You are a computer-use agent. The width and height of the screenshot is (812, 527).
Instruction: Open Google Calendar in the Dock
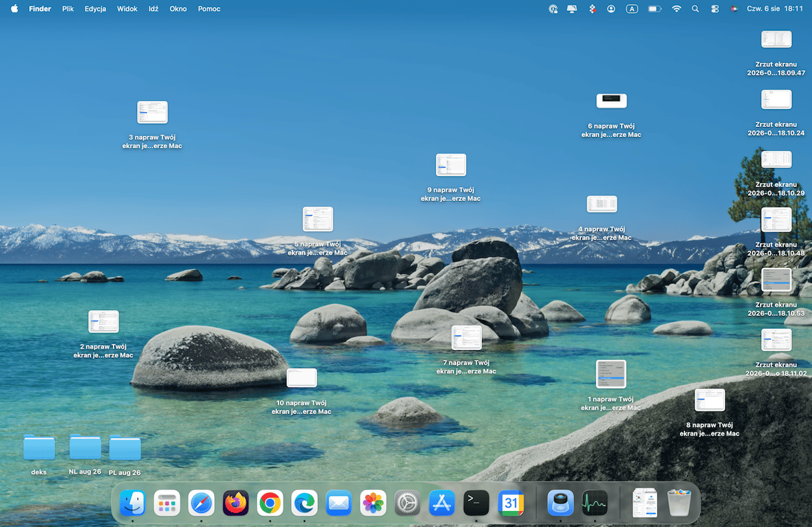pyautogui.click(x=511, y=503)
